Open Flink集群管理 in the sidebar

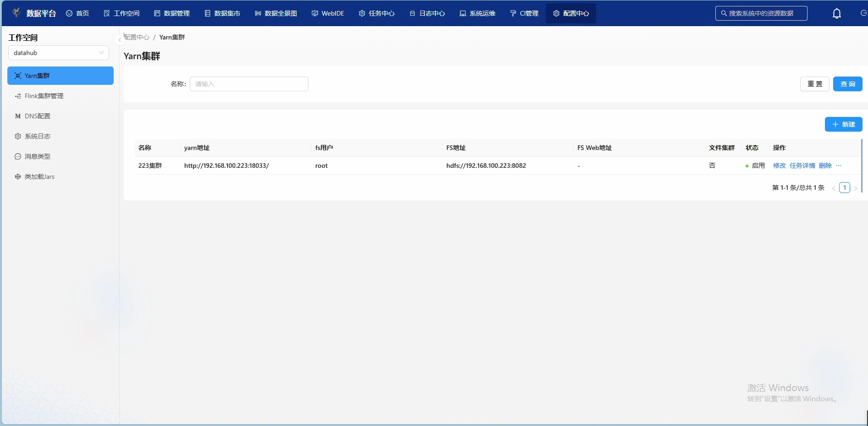click(60, 96)
